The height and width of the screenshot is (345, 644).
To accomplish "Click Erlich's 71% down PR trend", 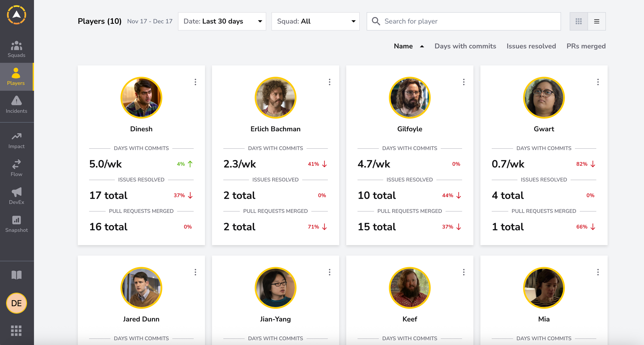I will tap(318, 227).
